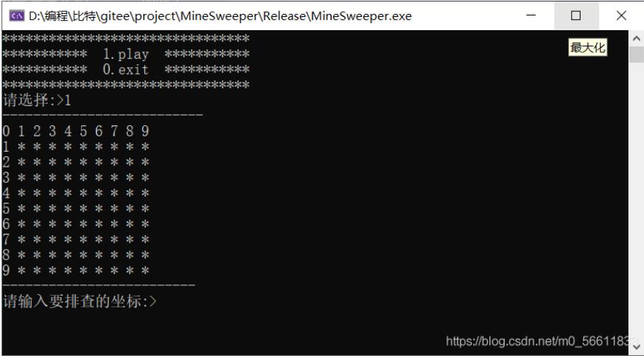Click the vertical scrollbar thumb
Screen dimensions: 644x356
click(636, 55)
